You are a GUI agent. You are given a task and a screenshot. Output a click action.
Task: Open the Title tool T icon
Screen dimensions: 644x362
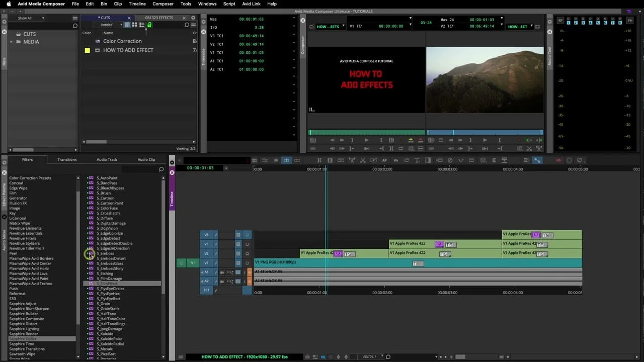coord(417,160)
